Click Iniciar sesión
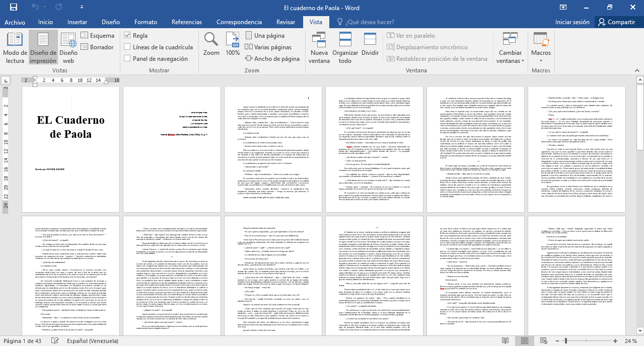This screenshot has width=644, height=346. pos(572,22)
